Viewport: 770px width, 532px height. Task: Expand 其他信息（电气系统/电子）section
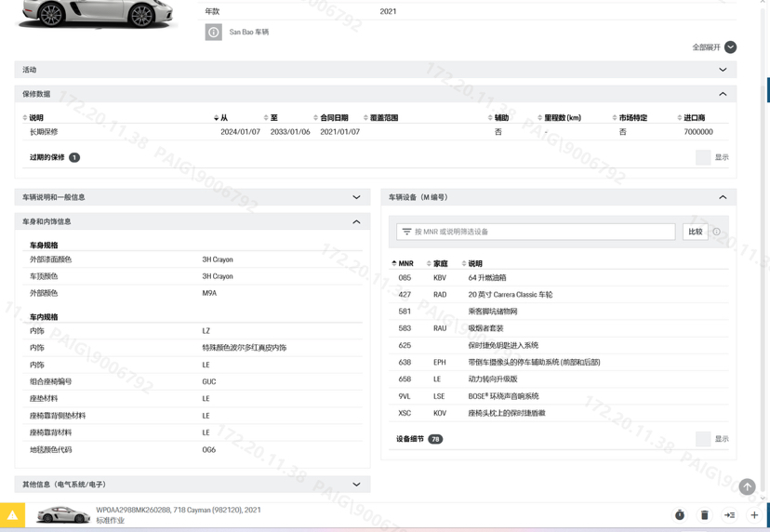(x=356, y=485)
